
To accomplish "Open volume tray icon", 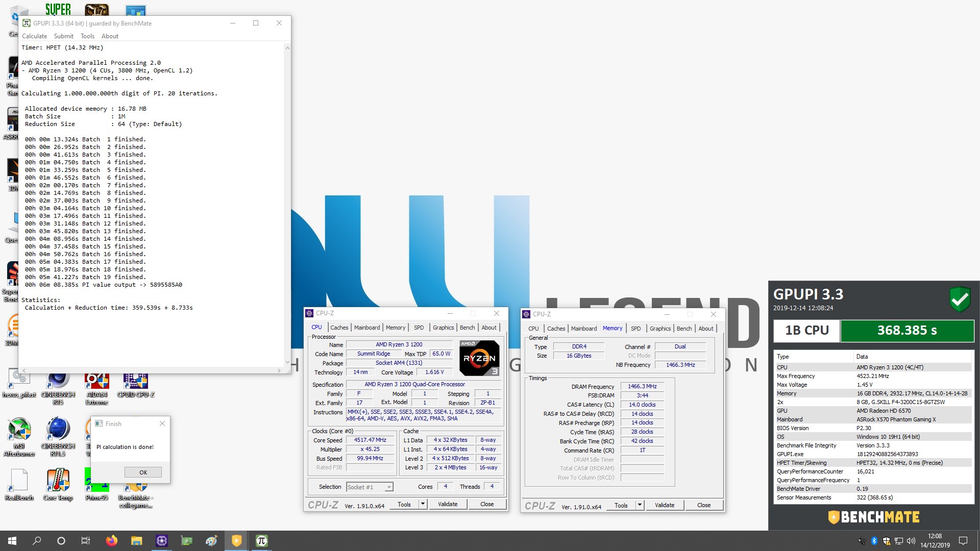I will coord(911,541).
